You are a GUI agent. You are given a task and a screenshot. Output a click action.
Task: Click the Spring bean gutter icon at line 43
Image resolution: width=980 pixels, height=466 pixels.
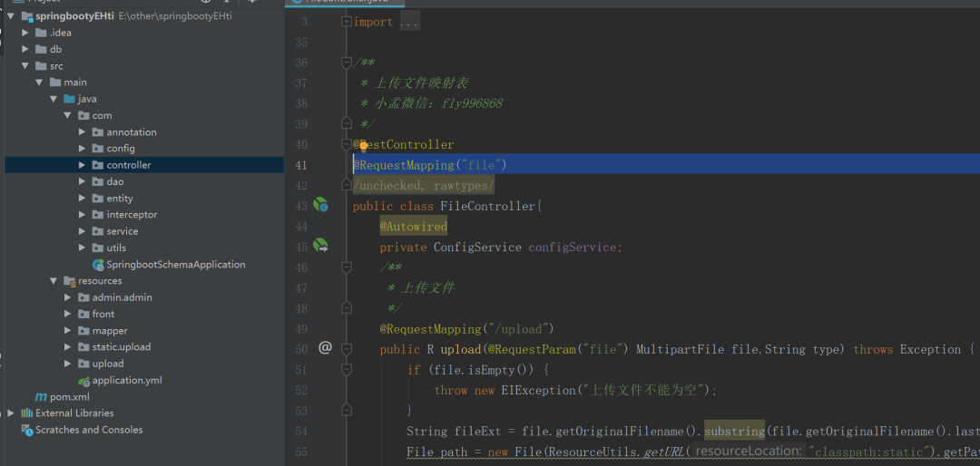(x=320, y=204)
